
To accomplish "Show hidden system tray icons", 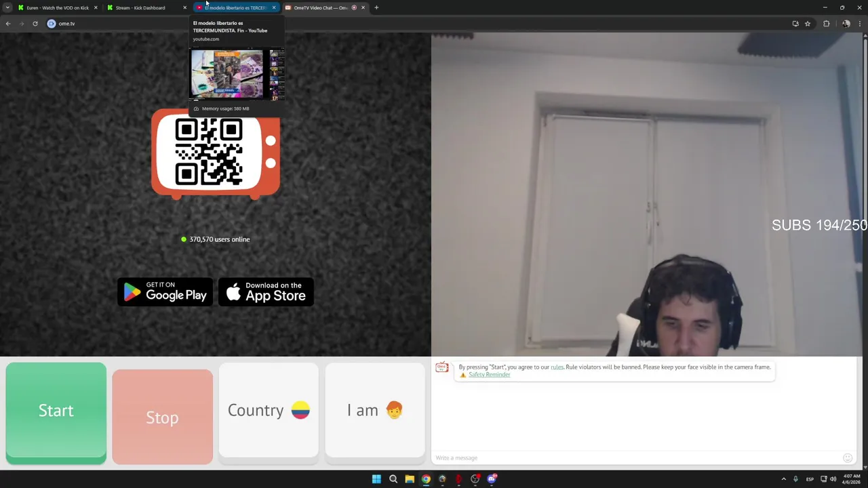I will point(784,479).
